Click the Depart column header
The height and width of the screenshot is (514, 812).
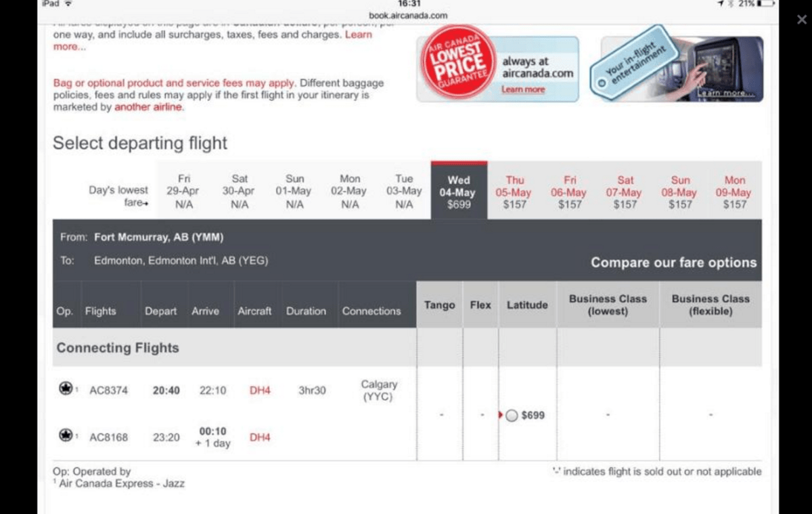(160, 312)
